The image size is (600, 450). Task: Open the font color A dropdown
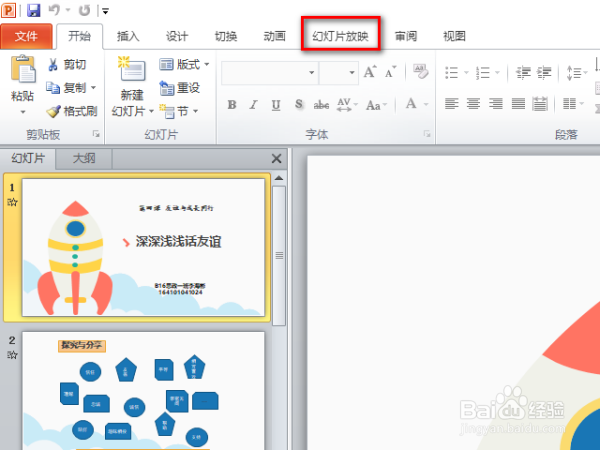[x=426, y=104]
